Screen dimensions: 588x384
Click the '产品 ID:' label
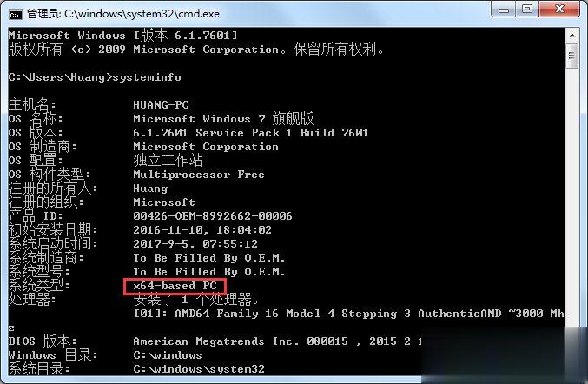click(36, 216)
